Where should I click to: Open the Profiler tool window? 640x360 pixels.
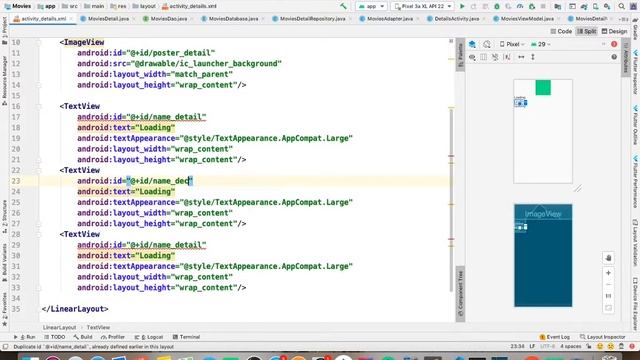pyautogui.click(x=113, y=337)
